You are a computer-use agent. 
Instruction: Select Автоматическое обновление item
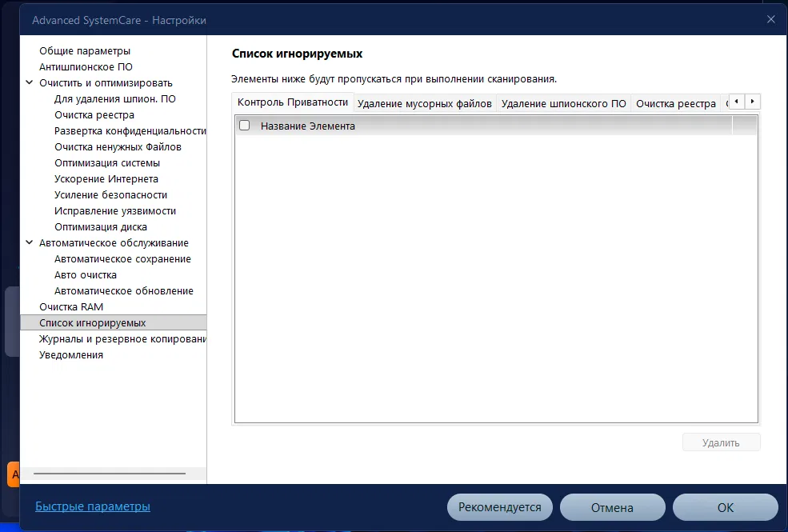[x=124, y=291]
